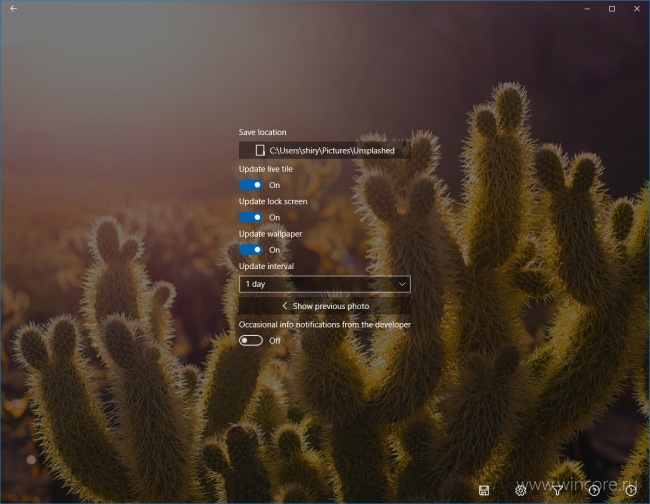This screenshot has width=650, height=504.
Task: Click the Occasional info notifications from the developer text
Action: pyautogui.click(x=325, y=325)
